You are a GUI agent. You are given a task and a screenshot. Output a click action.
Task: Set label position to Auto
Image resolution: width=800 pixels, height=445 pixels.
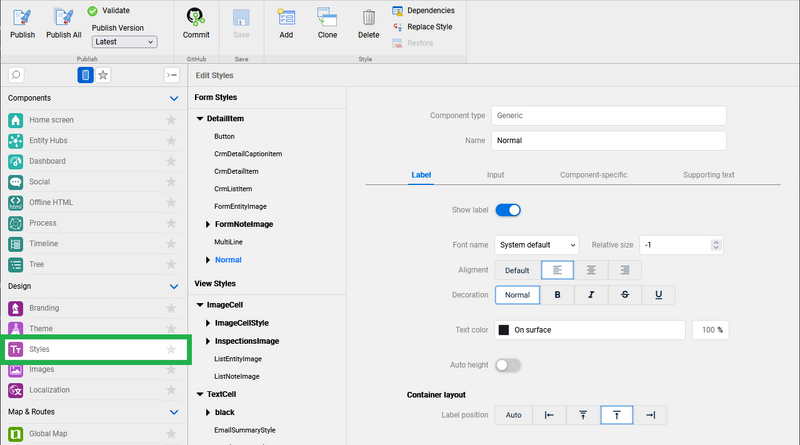pyautogui.click(x=513, y=415)
